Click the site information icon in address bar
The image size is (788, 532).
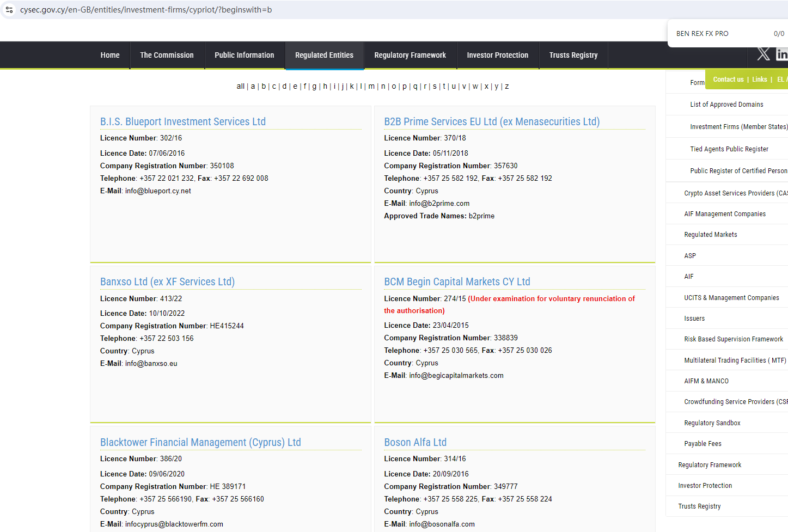tap(9, 10)
